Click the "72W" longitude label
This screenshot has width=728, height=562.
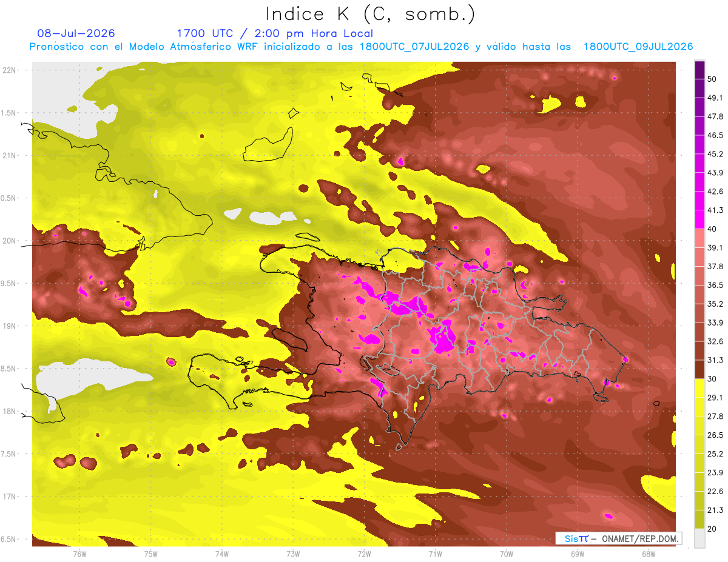pyautogui.click(x=364, y=554)
